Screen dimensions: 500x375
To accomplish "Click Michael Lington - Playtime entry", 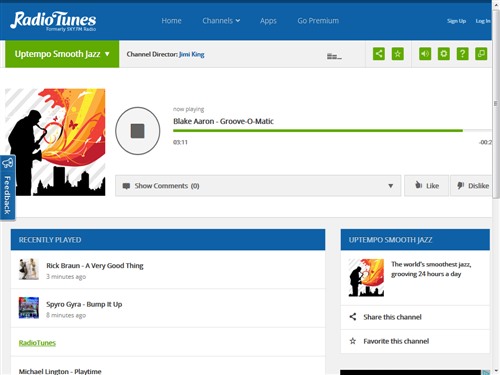I will (x=60, y=371).
